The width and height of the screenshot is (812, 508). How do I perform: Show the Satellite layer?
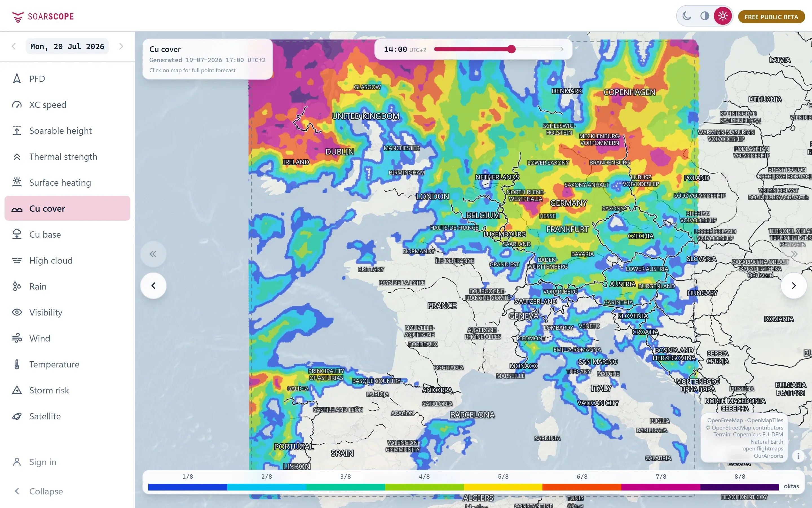point(67,416)
